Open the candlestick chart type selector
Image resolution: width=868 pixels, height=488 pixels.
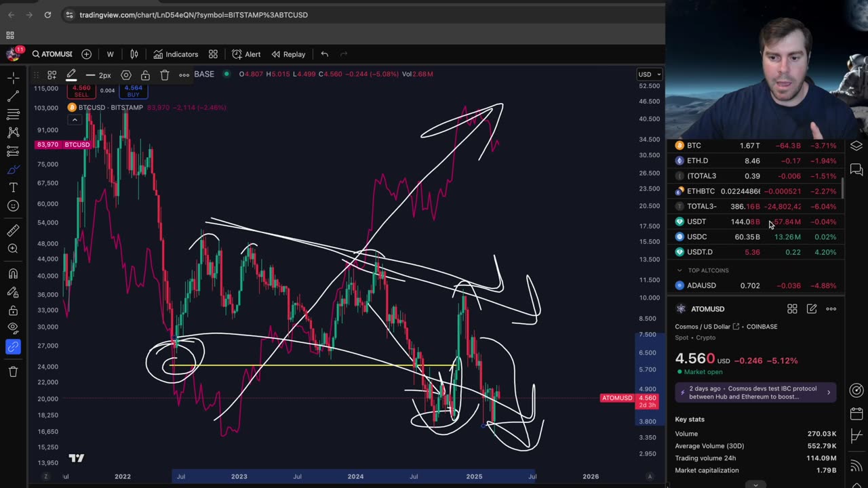click(134, 54)
